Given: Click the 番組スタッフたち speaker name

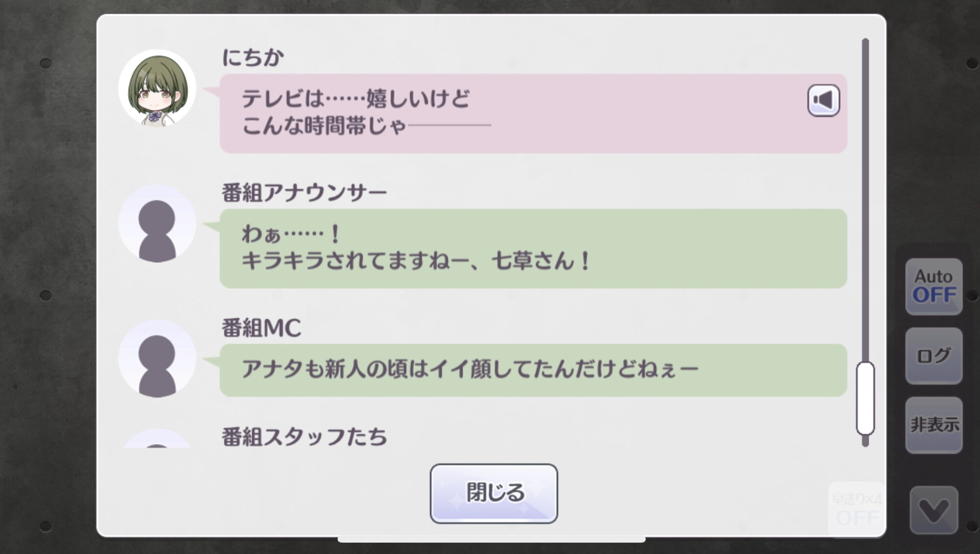Looking at the screenshot, I should [x=304, y=437].
